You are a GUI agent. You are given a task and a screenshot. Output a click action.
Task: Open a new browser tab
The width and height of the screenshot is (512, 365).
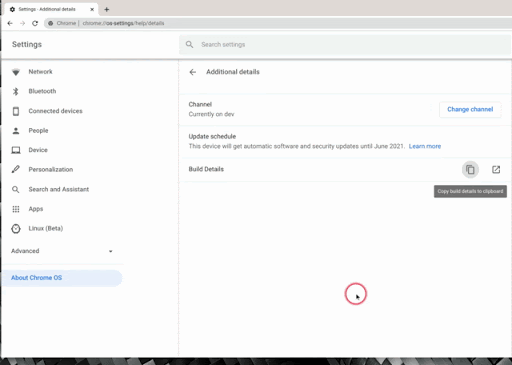point(107,9)
